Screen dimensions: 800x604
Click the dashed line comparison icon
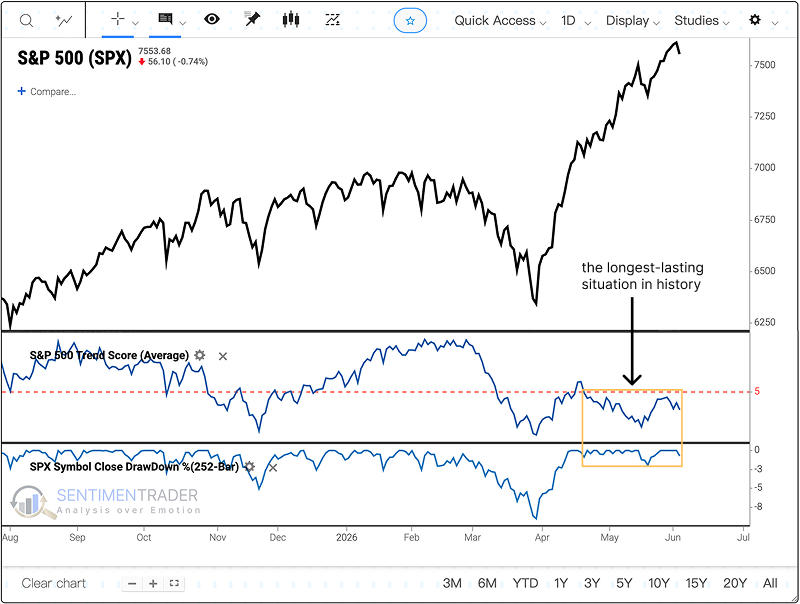click(x=333, y=19)
